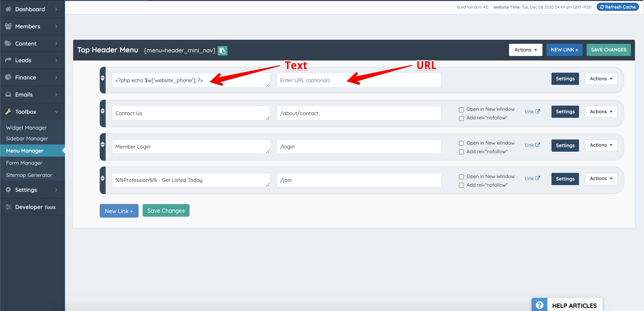644x311 pixels.
Task: Click the Leads arrow icon
Action: click(8, 60)
